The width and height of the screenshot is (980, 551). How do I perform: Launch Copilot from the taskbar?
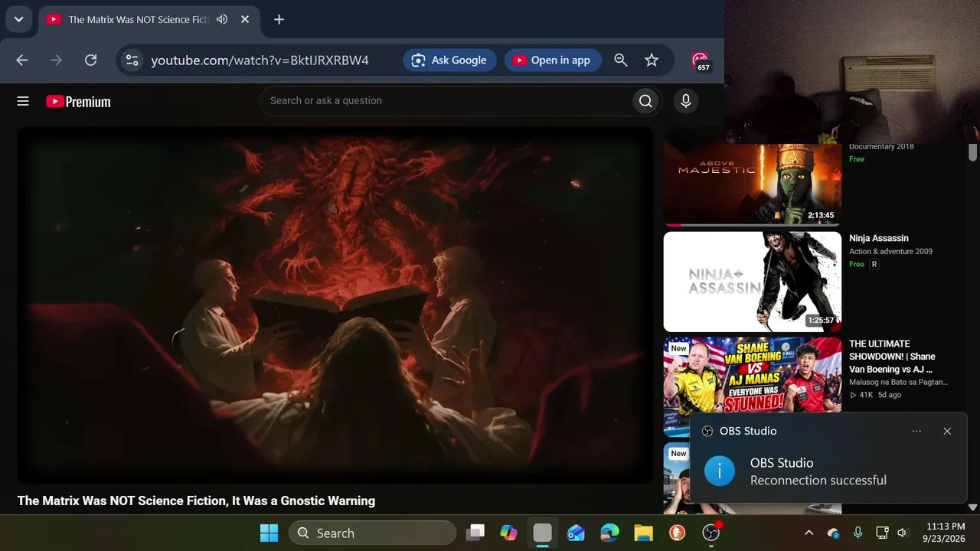509,533
